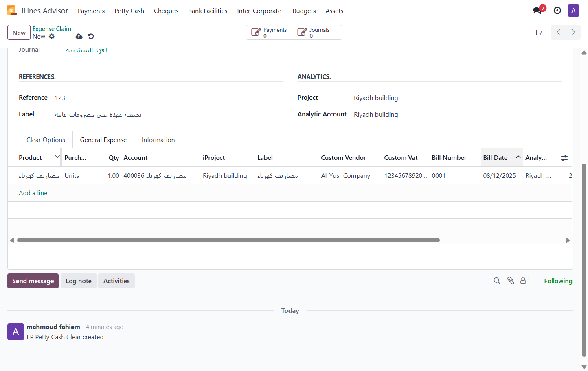Edit the Analytic Account field Riyadh building
This screenshot has width=588, height=371.
click(x=376, y=114)
